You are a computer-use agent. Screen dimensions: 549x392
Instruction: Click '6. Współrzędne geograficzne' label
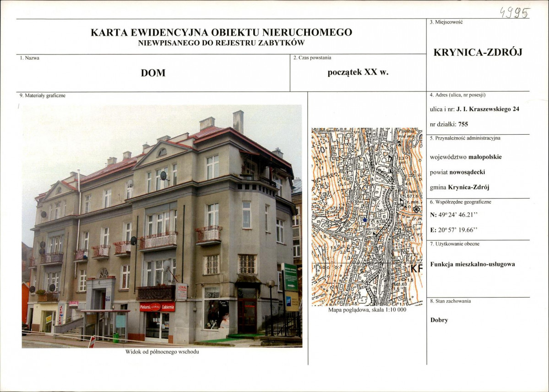click(x=461, y=202)
